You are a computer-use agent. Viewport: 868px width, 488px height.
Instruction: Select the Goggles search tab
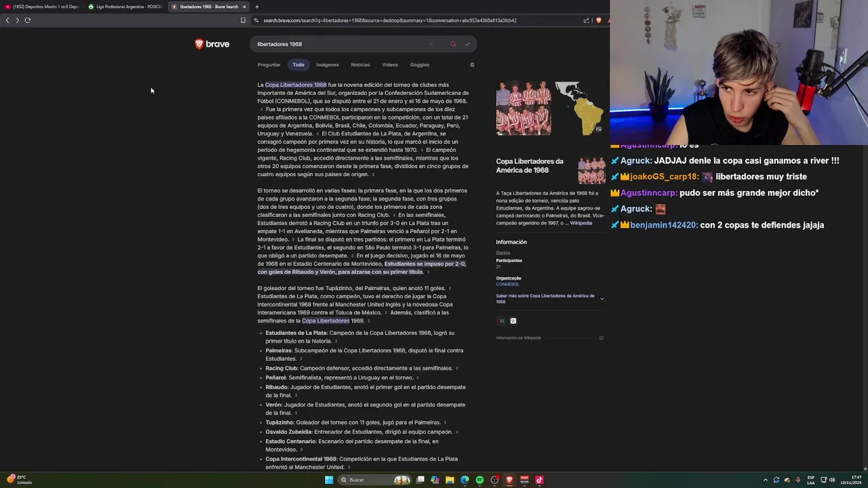pyautogui.click(x=420, y=65)
